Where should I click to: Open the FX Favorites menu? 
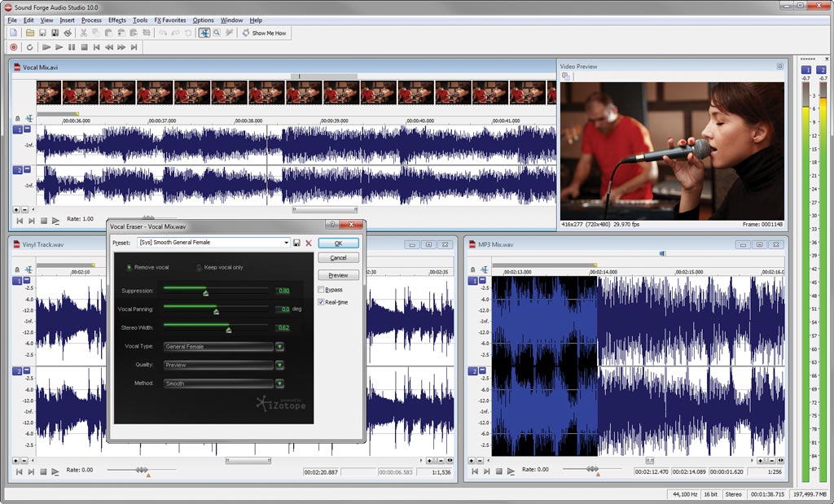click(170, 20)
